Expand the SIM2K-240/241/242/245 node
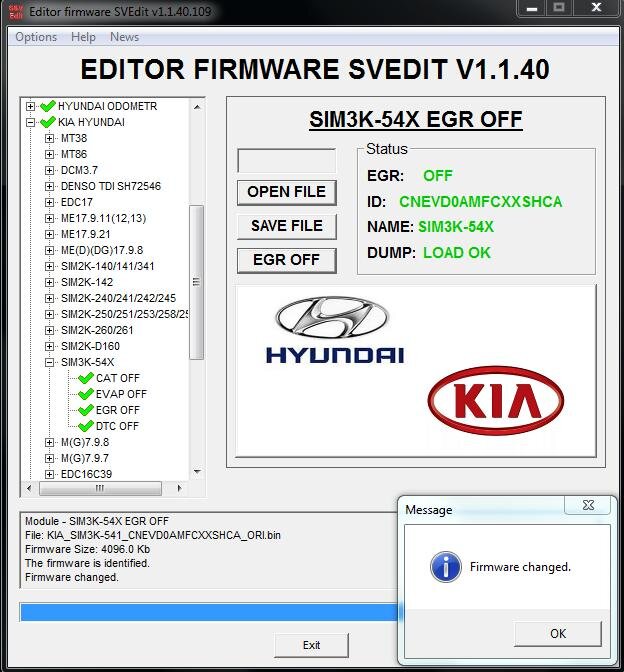Screen dimensions: 624x672 49,298
